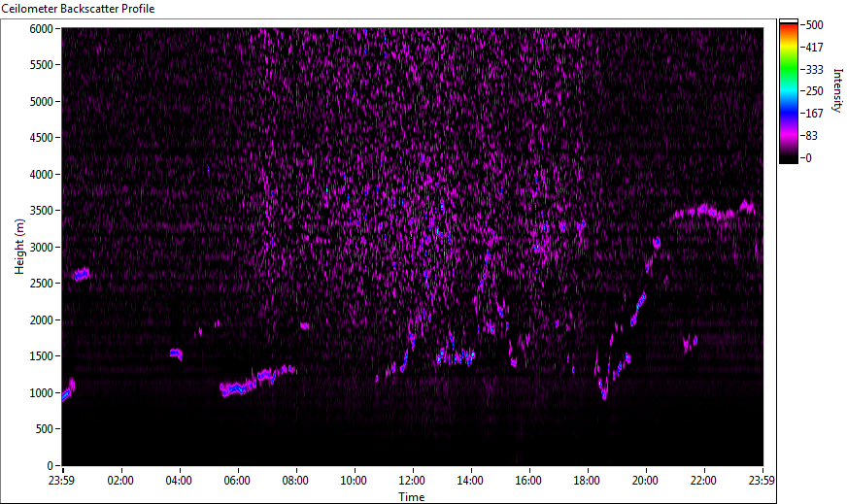847x504 pixels.
Task: Click the 4500 height axis value
Action: pyautogui.click(x=41, y=138)
